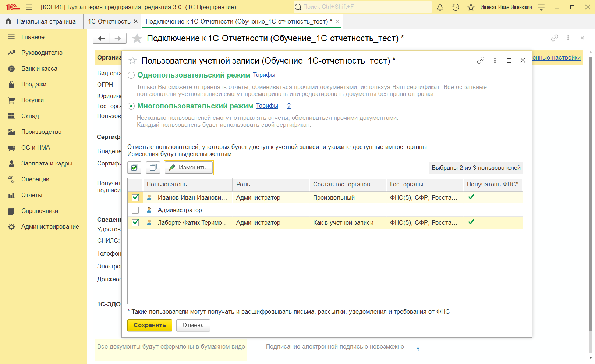Go forward with the right arrow button

click(118, 38)
